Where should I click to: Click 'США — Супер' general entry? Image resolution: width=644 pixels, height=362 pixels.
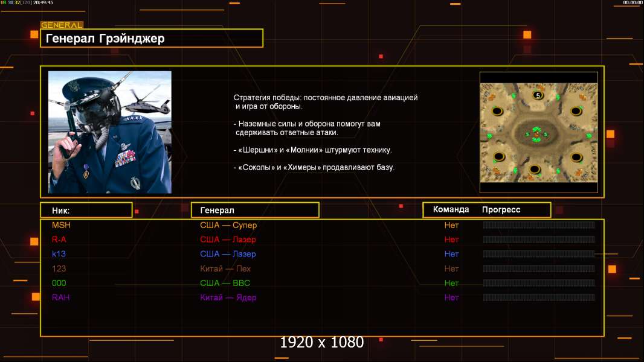[x=228, y=225]
